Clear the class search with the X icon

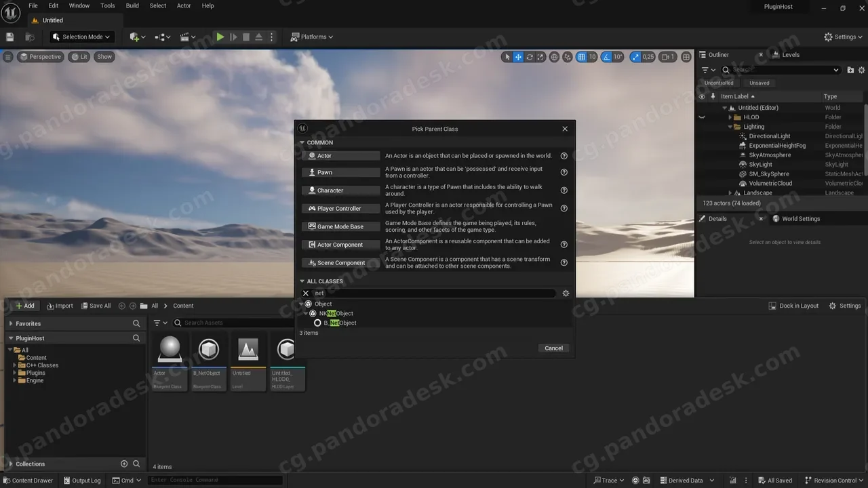click(x=306, y=293)
